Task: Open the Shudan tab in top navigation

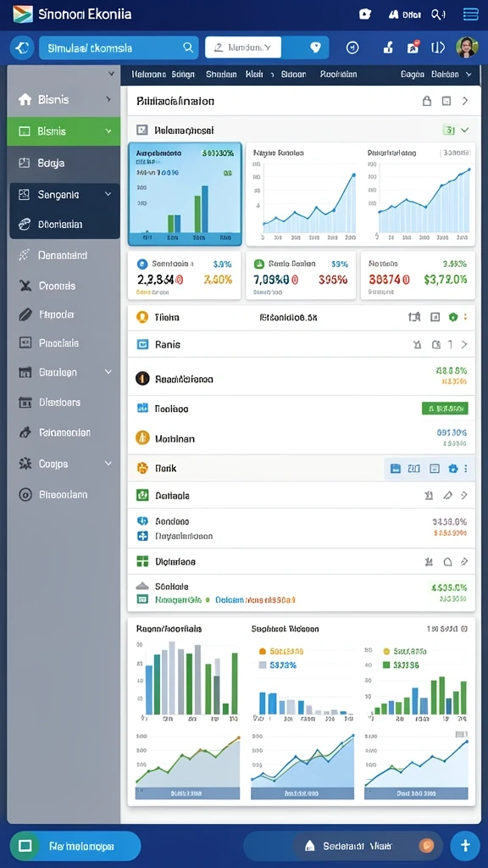Action: click(x=221, y=75)
